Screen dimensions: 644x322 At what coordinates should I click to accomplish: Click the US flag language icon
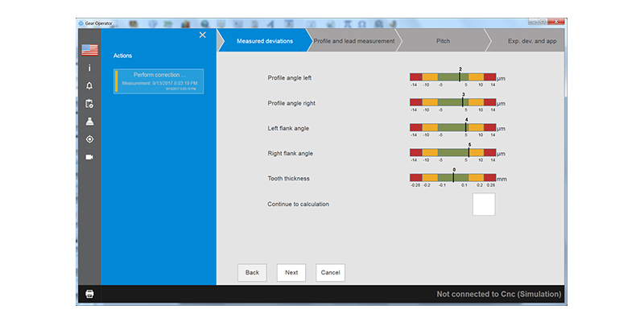pyautogui.click(x=89, y=50)
